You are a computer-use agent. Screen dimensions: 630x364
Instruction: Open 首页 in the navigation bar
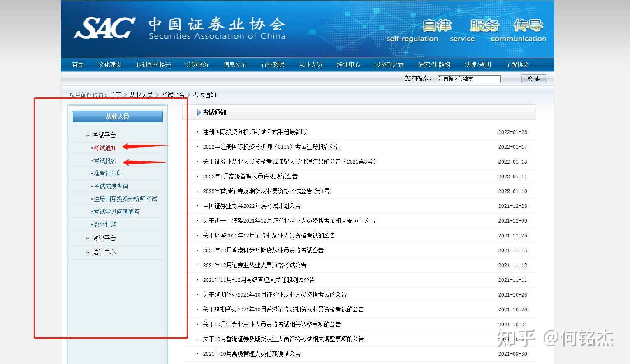(78, 65)
